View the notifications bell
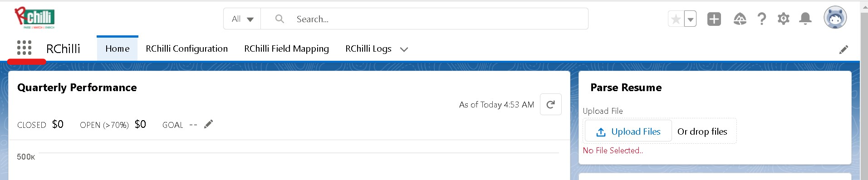868x180 pixels. coord(805,19)
